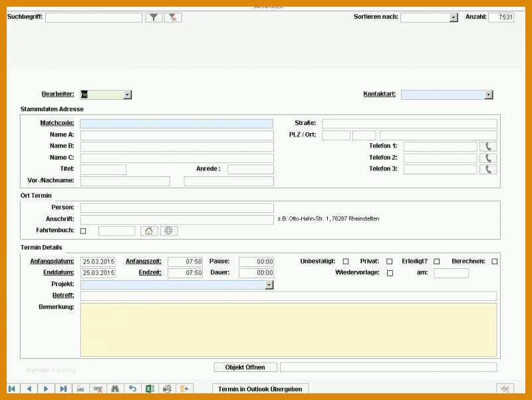
Task: Go to the next record
Action: point(46,389)
